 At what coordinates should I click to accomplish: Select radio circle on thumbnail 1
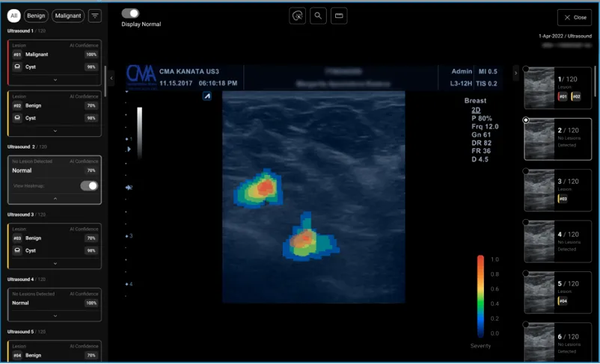526,70
